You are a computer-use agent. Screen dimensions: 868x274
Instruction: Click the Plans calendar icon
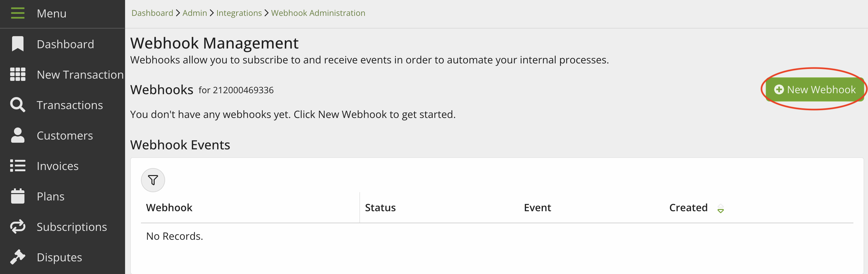pyautogui.click(x=17, y=196)
